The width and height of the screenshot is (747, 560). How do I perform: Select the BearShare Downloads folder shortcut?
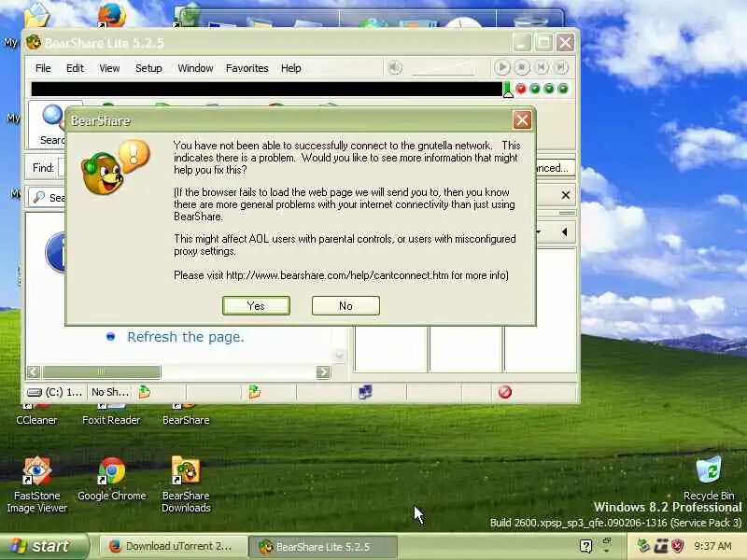pos(186,484)
